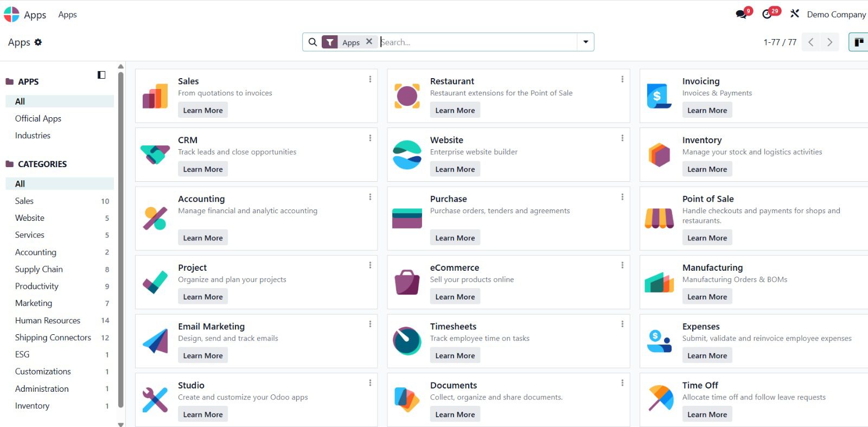This screenshot has width=868, height=427.
Task: Click the Apps settings gear icon
Action: click(38, 42)
